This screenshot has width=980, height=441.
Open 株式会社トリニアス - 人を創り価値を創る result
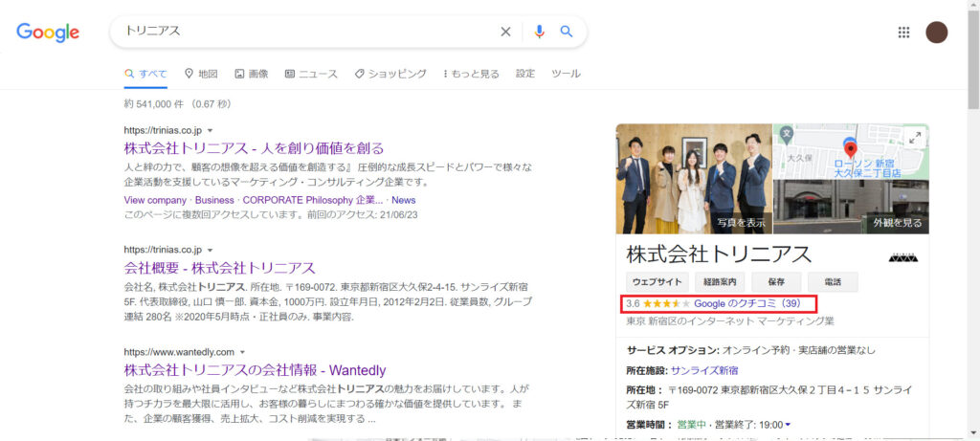coord(254,148)
